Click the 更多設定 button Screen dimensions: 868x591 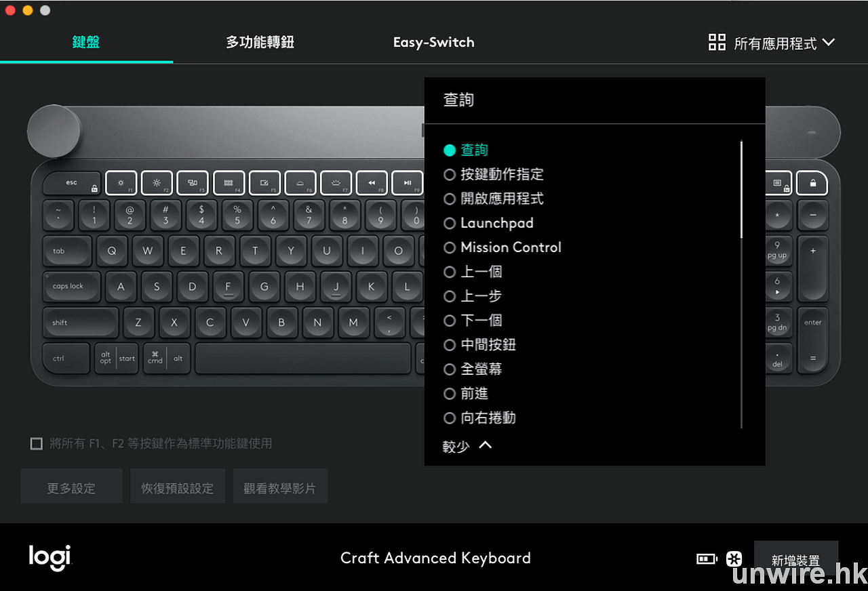(71, 488)
